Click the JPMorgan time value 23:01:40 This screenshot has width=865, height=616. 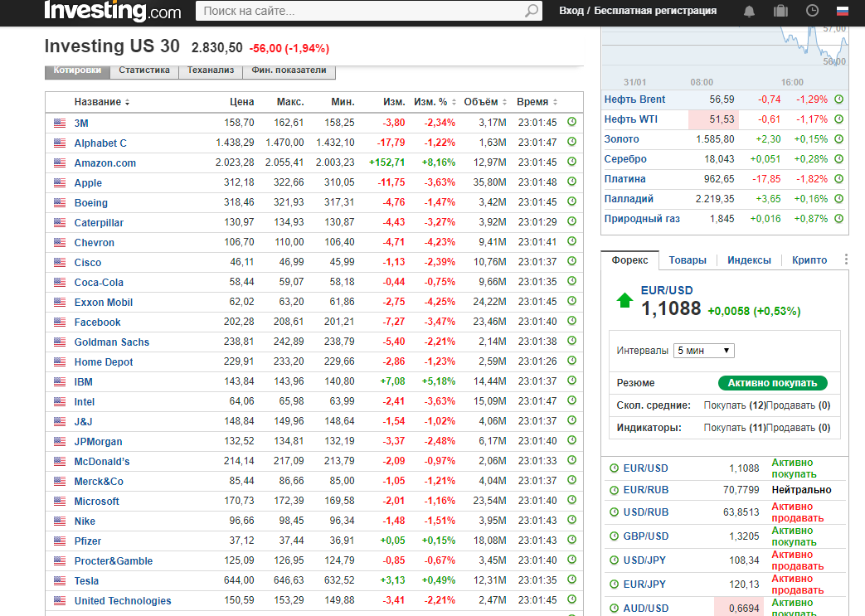click(537, 441)
